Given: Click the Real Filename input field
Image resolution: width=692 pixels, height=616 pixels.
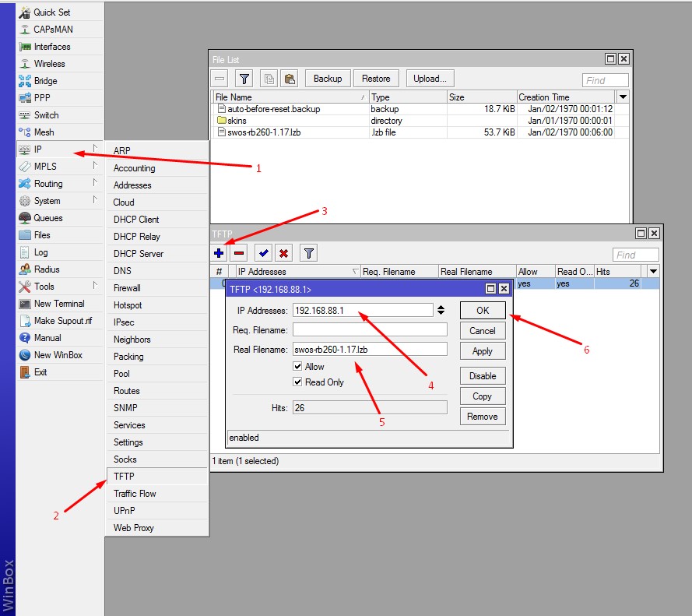Looking at the screenshot, I should coord(370,349).
